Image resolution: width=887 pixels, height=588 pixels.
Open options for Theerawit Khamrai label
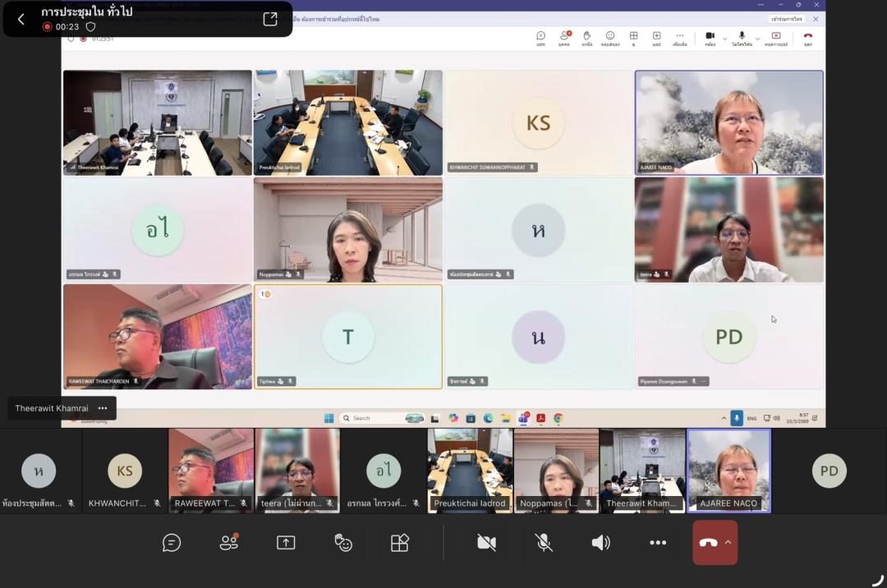point(103,408)
